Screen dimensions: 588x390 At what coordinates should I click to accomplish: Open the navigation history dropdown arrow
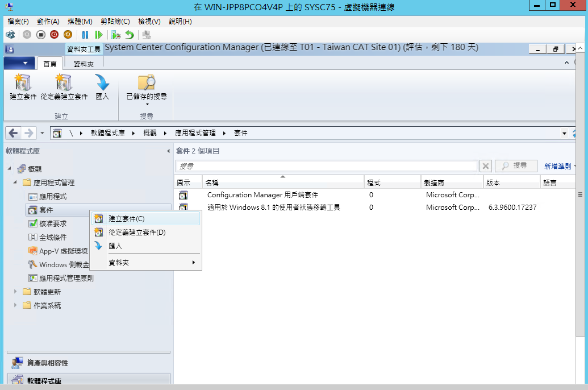click(x=42, y=133)
